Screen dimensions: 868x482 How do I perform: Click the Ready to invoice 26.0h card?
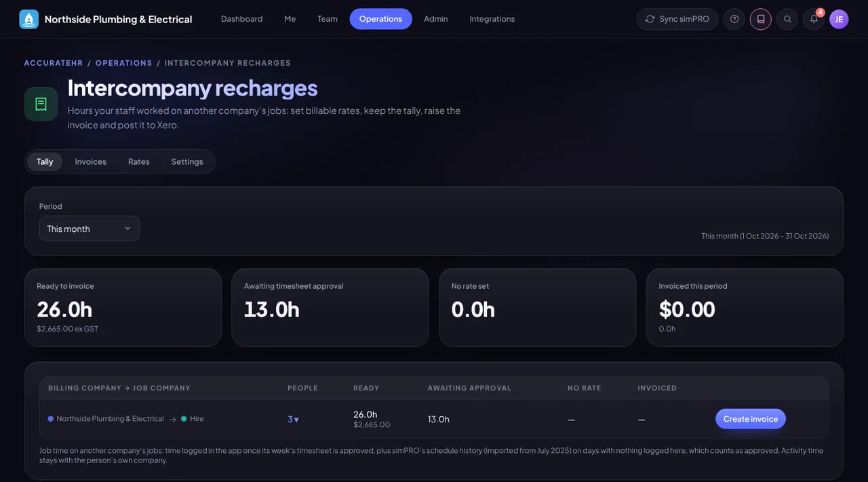pos(123,308)
